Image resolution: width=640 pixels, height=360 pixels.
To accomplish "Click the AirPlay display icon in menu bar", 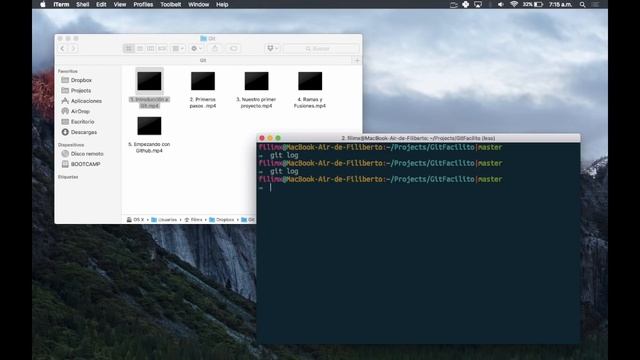I will click(478, 4).
